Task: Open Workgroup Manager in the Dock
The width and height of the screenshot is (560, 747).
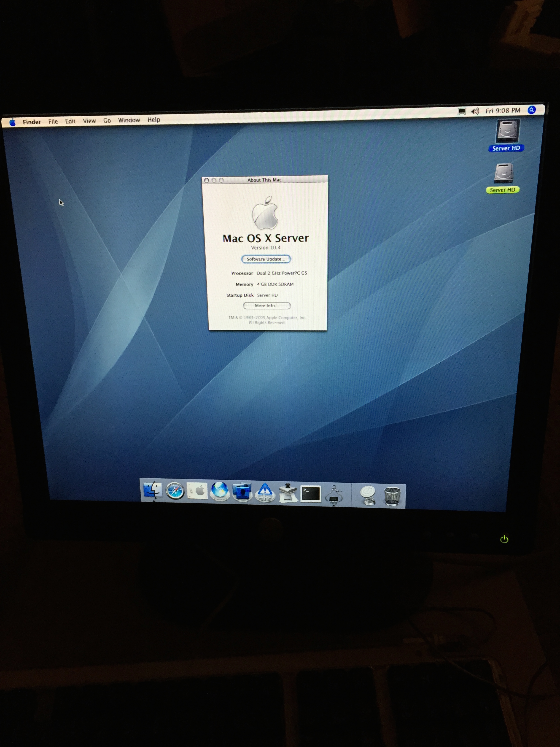Action: (242, 492)
